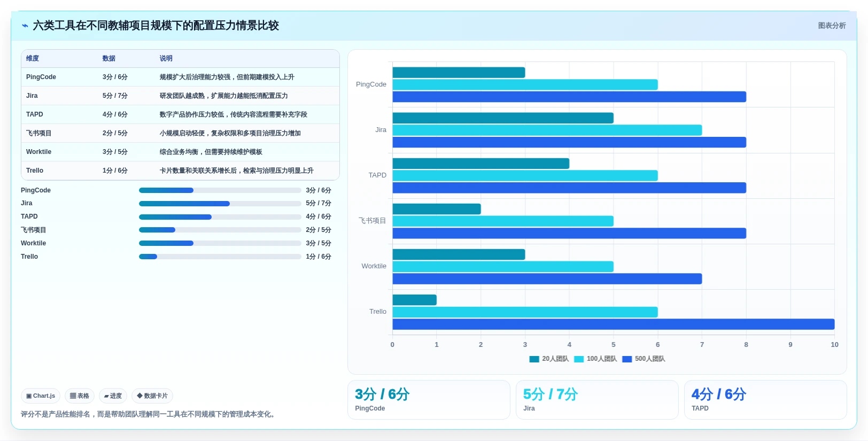Image resolution: width=868 pixels, height=441 pixels.
Task: Click the Trello 20人团队 chart bar
Action: click(415, 300)
